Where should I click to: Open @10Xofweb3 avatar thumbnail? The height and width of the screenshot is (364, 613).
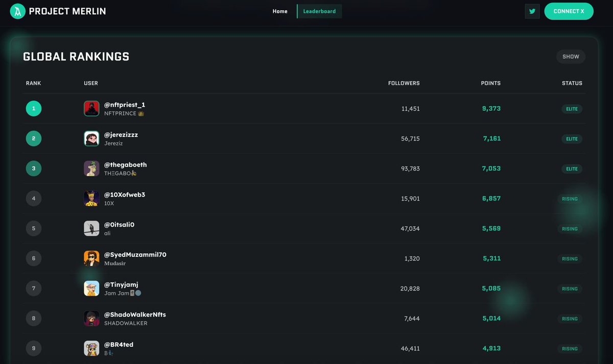pos(91,199)
